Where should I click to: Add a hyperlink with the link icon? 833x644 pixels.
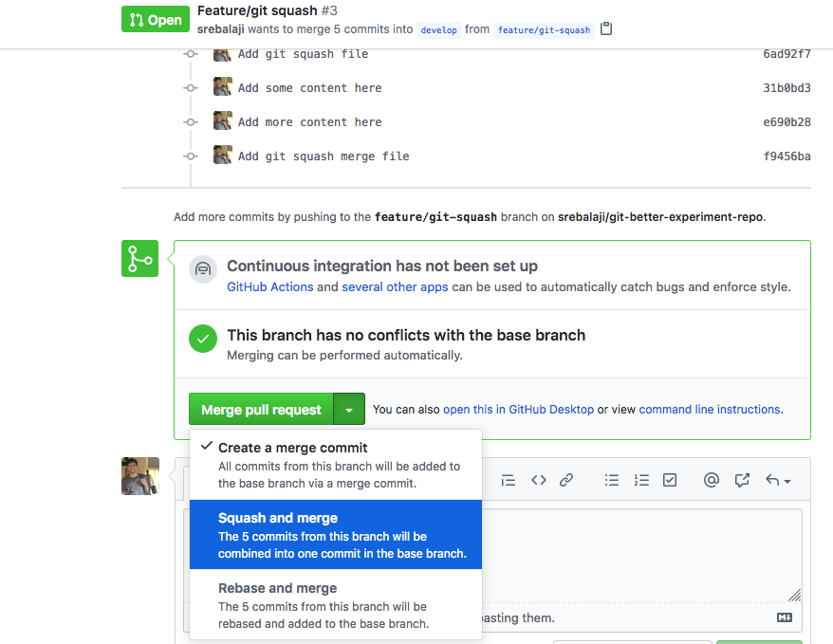click(566, 480)
